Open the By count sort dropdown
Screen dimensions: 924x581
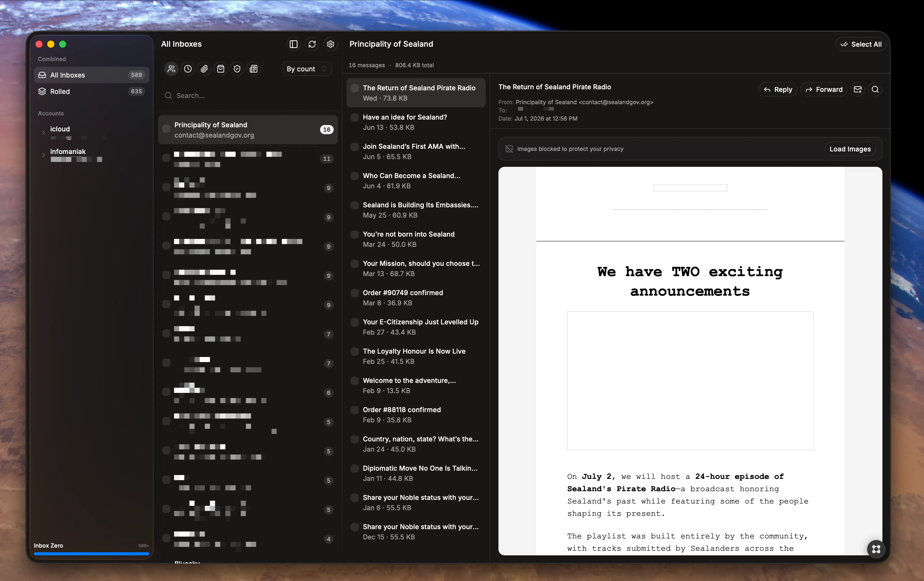point(307,69)
